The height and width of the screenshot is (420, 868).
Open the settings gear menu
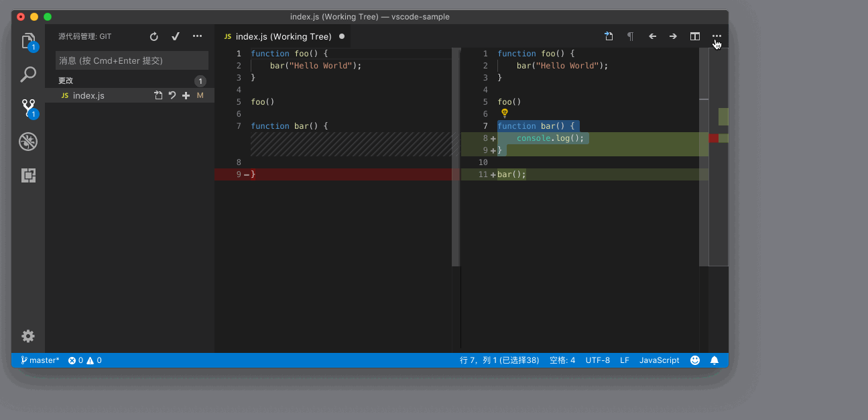click(28, 336)
